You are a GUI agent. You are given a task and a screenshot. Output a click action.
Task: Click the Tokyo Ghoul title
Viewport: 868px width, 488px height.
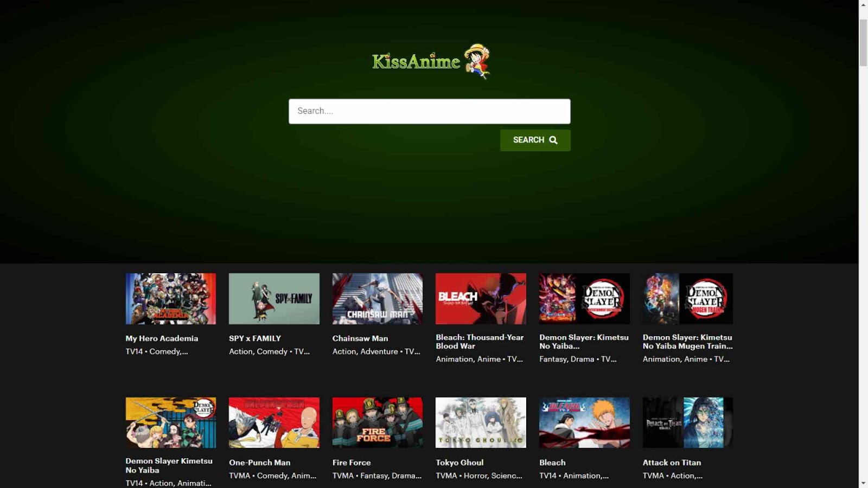459,463
